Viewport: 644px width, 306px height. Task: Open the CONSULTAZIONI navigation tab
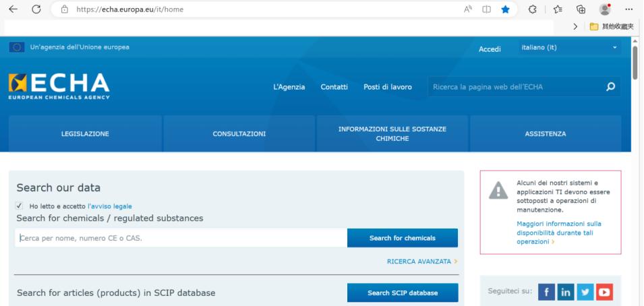[239, 134]
